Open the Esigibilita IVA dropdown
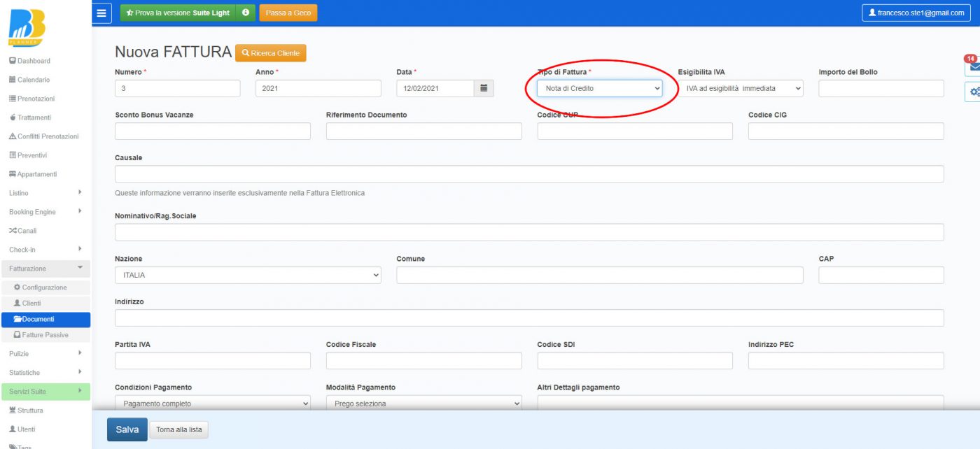The image size is (980, 449). [741, 88]
